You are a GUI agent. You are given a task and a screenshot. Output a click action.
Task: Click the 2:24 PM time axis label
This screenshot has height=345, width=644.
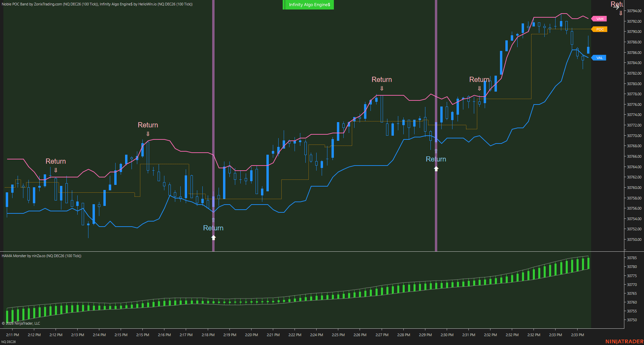click(x=317, y=335)
